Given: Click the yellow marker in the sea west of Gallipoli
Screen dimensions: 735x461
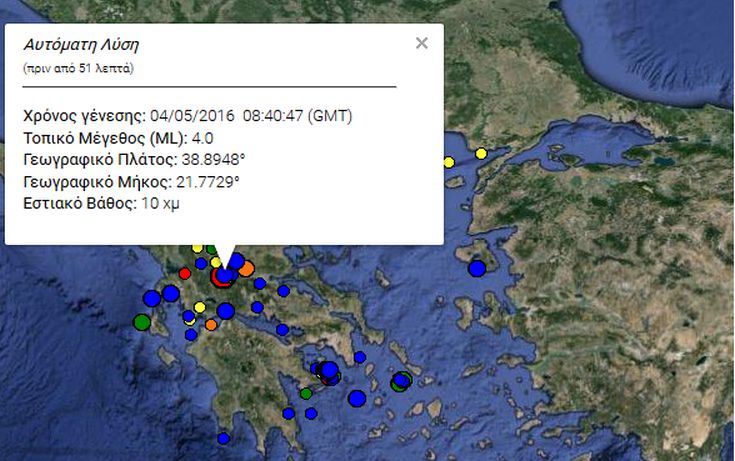Looking at the screenshot, I should (x=449, y=162).
